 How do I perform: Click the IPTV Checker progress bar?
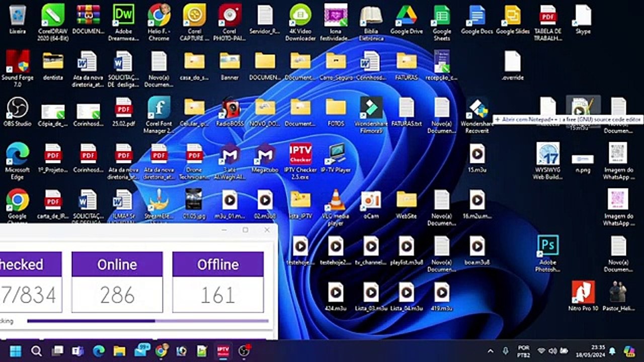(147, 321)
